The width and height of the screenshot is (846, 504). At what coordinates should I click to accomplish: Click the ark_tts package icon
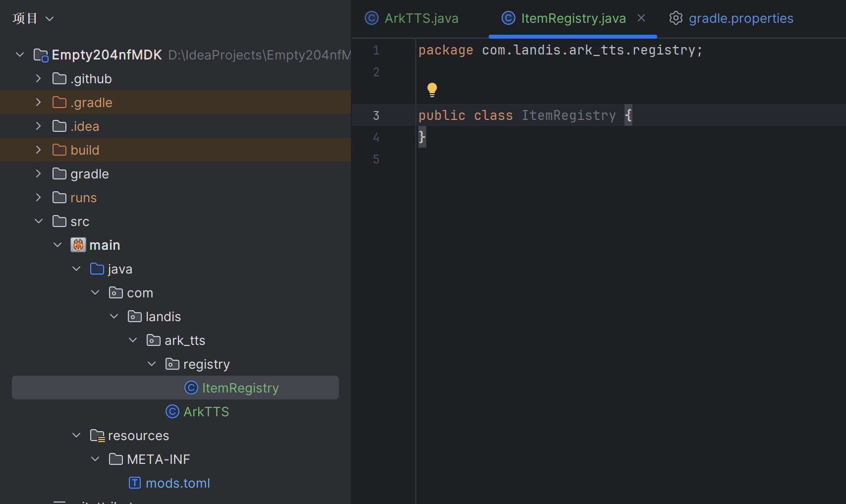click(154, 340)
